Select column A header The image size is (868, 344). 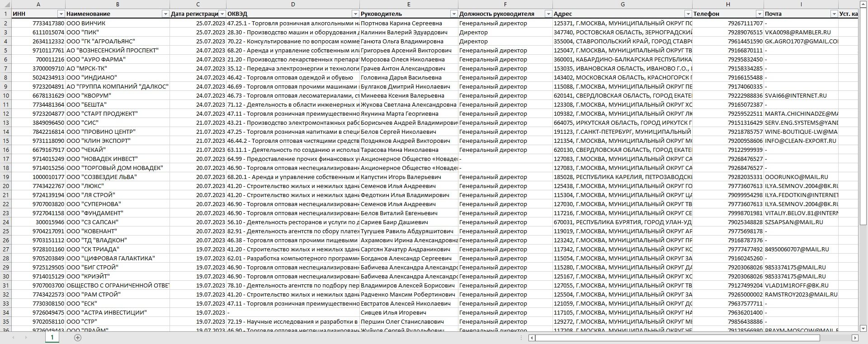coord(38,5)
